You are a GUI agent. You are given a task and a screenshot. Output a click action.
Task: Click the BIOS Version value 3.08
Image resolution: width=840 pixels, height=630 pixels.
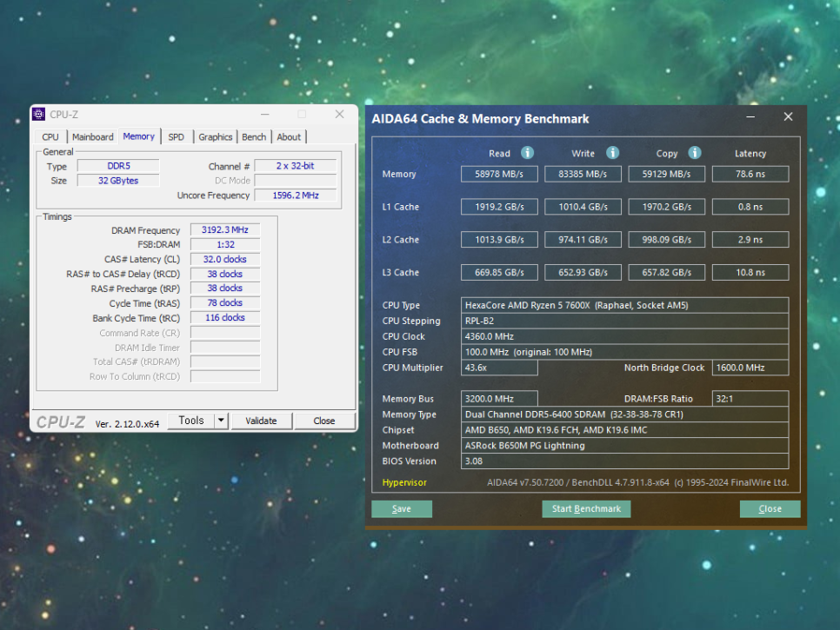pyautogui.click(x=624, y=461)
